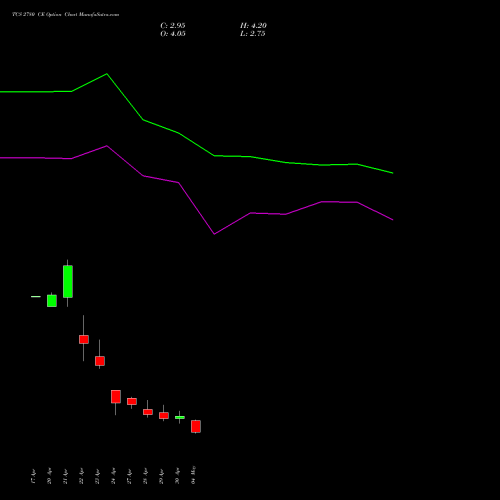This screenshot has width=500, height=500.
Task: Click the close value "C: 2.95"
Action: (x=173, y=26)
